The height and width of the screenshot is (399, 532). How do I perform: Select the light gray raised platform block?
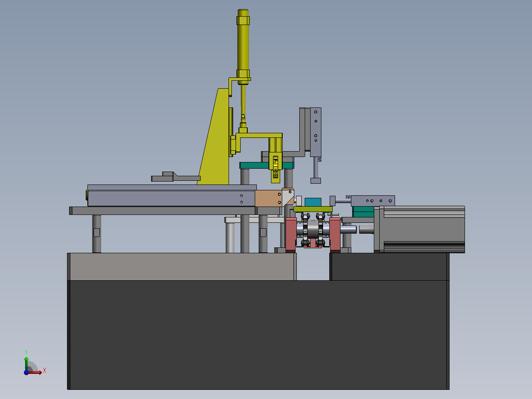[182, 267]
